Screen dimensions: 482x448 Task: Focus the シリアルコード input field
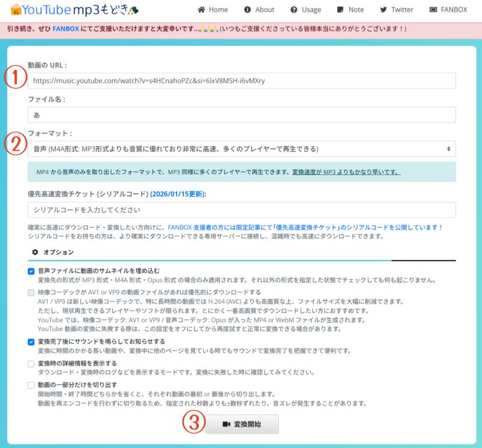coord(242,210)
